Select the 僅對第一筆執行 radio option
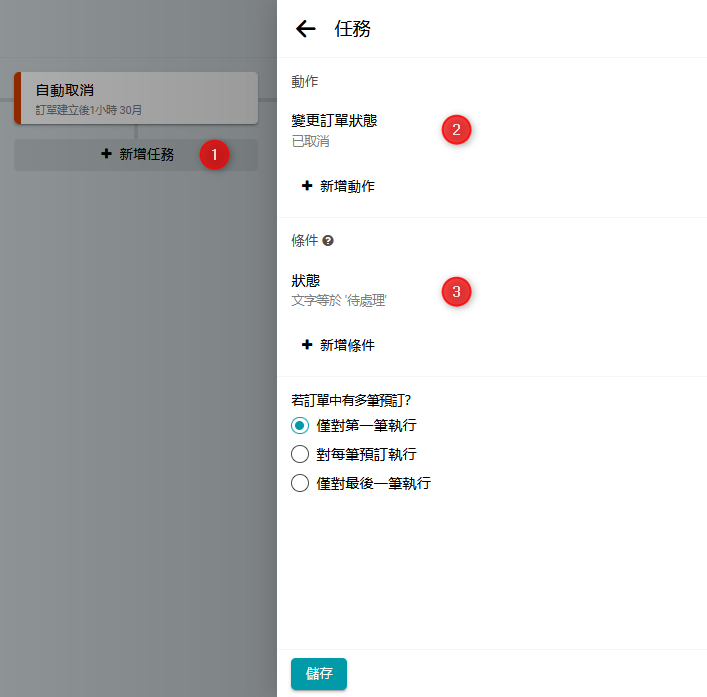Image resolution: width=707 pixels, height=697 pixels. click(300, 425)
